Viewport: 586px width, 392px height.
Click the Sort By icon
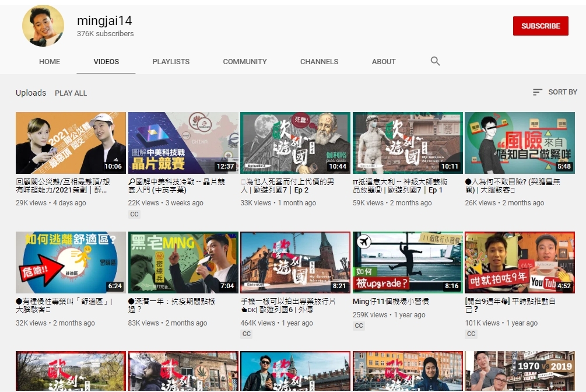[537, 92]
